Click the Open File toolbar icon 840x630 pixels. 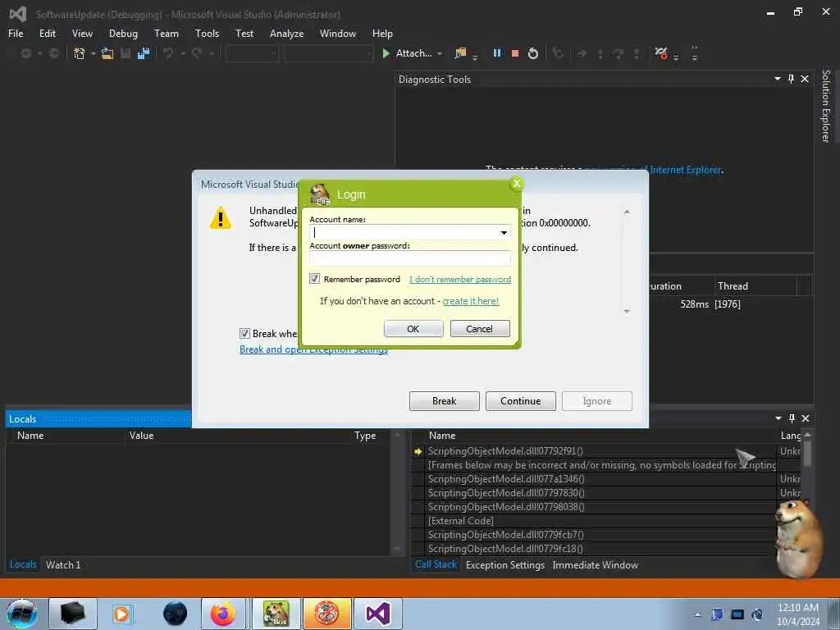(x=107, y=53)
